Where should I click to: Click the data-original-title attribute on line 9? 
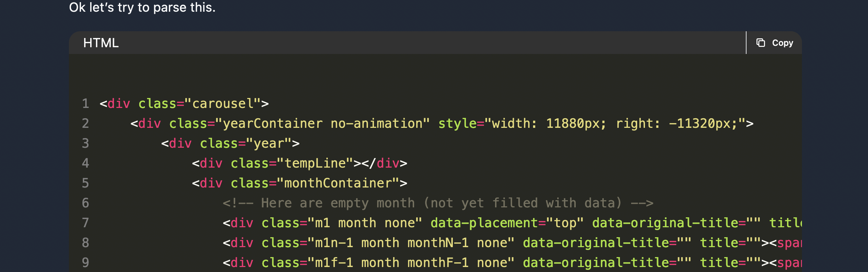point(607,263)
